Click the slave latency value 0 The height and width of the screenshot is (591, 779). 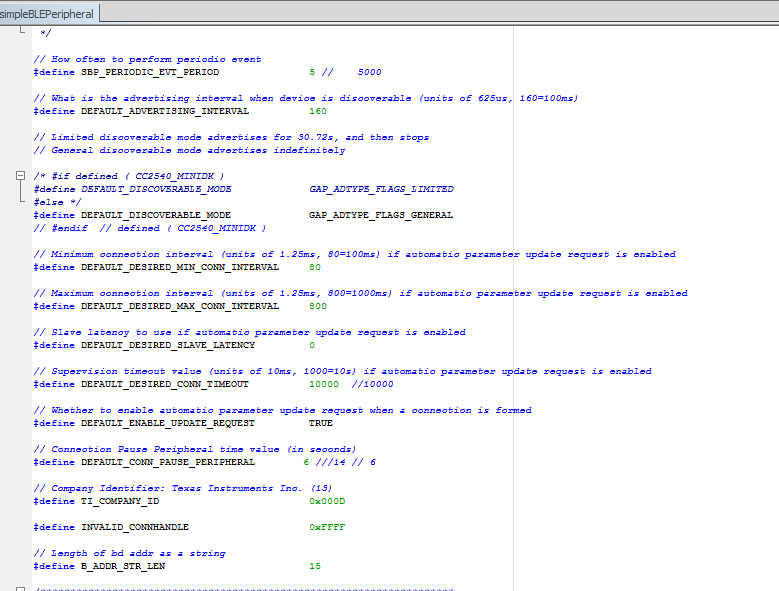(312, 345)
